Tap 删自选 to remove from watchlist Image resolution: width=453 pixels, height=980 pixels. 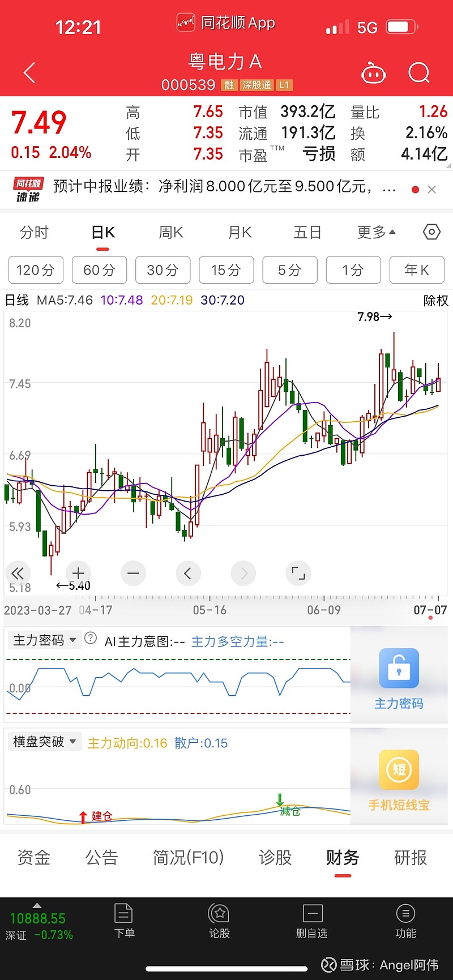point(312,921)
